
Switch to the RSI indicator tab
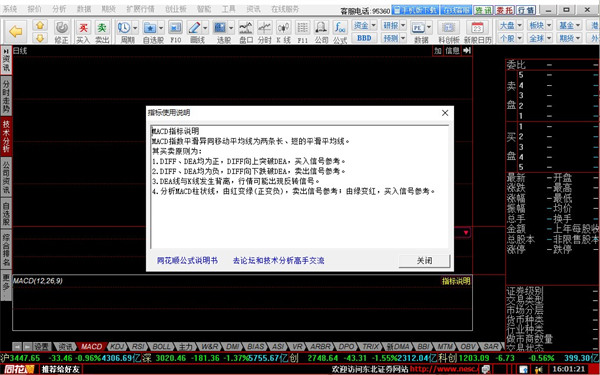[138, 347]
